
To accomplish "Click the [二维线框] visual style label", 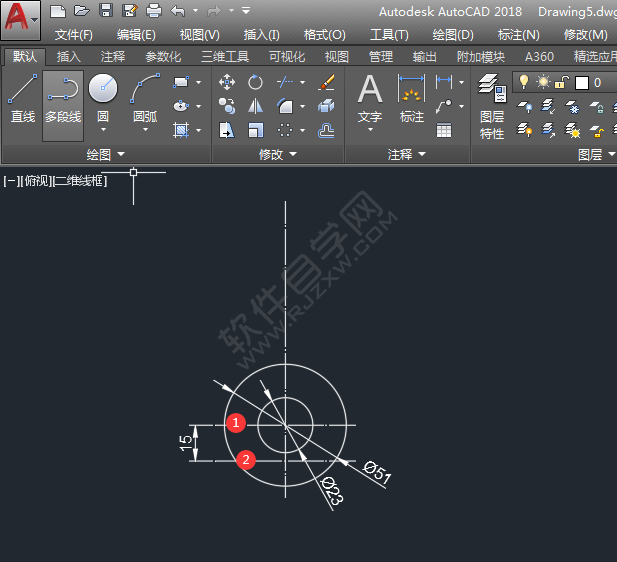I will [80, 181].
